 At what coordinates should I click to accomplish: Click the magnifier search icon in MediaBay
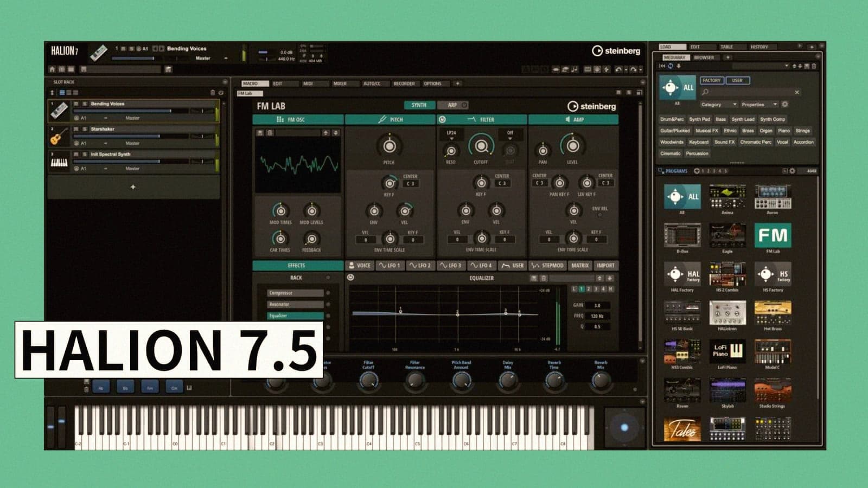click(705, 93)
